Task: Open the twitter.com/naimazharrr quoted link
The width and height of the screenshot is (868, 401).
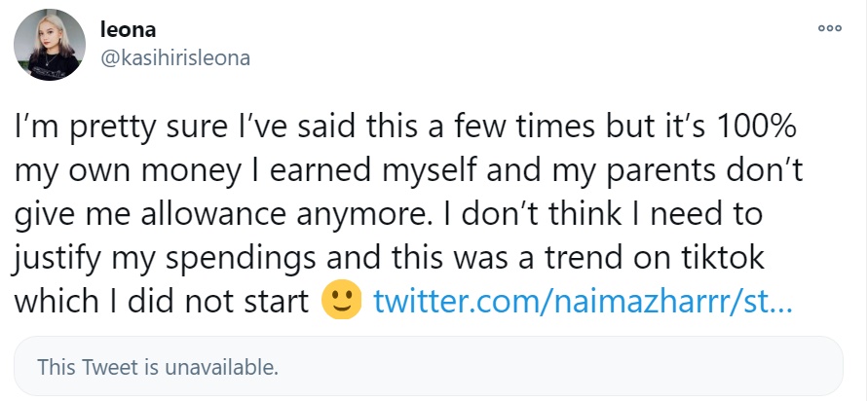Action: [x=584, y=301]
